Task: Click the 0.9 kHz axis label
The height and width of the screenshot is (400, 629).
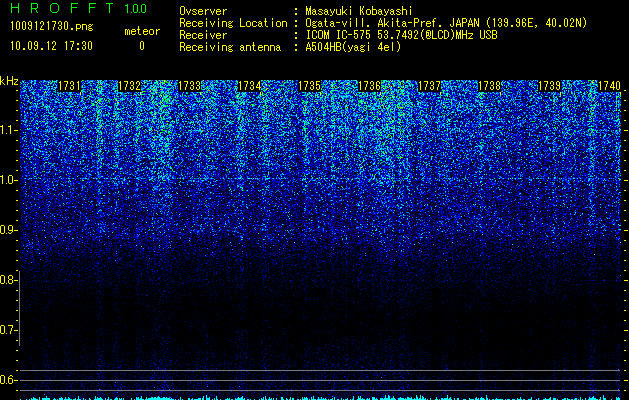Action: point(8,230)
